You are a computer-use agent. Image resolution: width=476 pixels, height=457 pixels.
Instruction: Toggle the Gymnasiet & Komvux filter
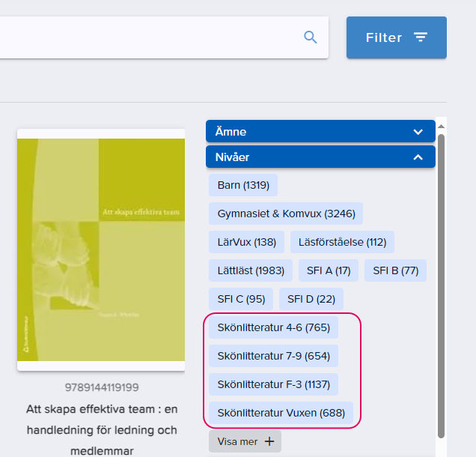coord(286,214)
